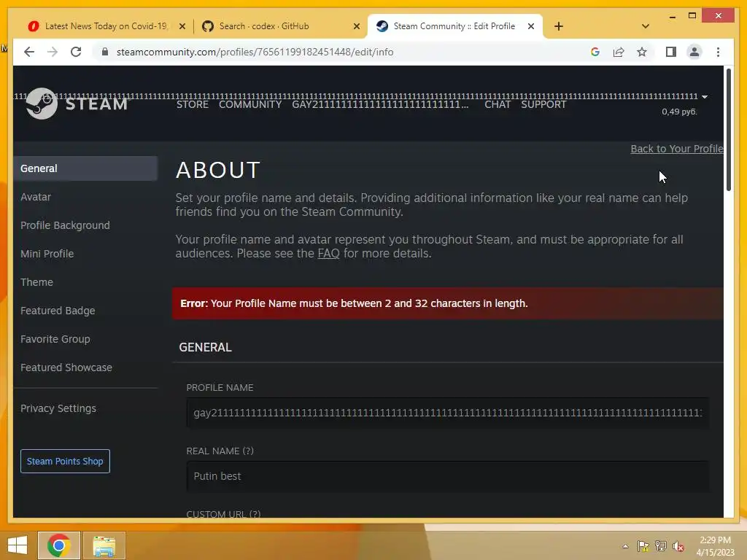Open the COMMUNITY menu

(x=250, y=104)
